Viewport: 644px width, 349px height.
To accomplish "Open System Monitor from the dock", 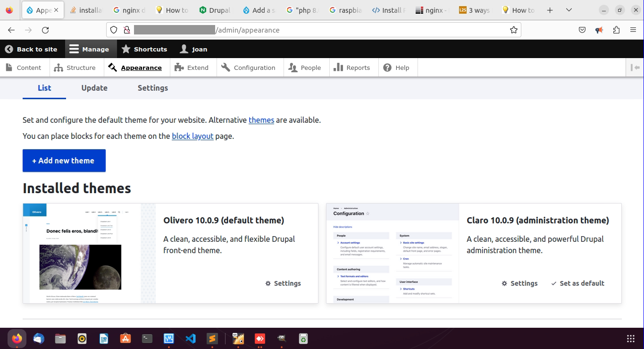I will (169, 339).
